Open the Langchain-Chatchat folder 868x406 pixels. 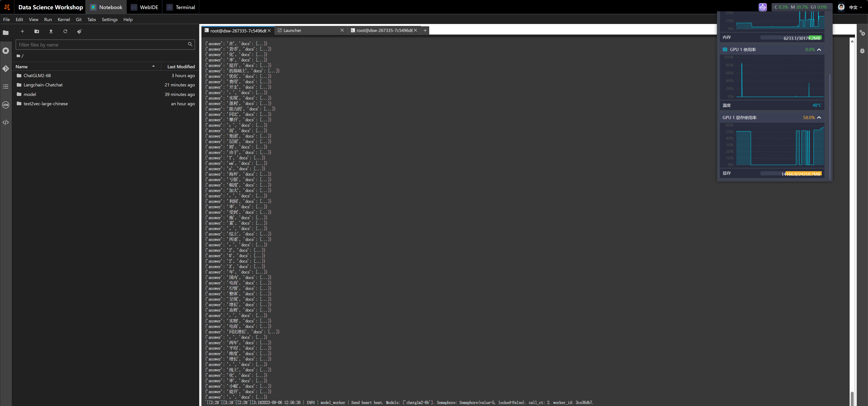tap(43, 85)
